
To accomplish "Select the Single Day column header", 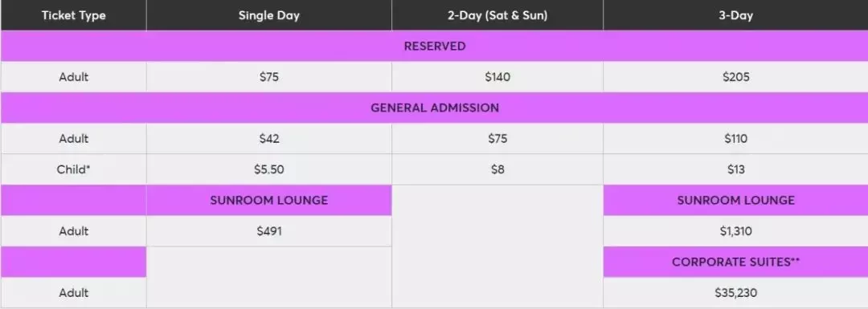I will pyautogui.click(x=269, y=15).
